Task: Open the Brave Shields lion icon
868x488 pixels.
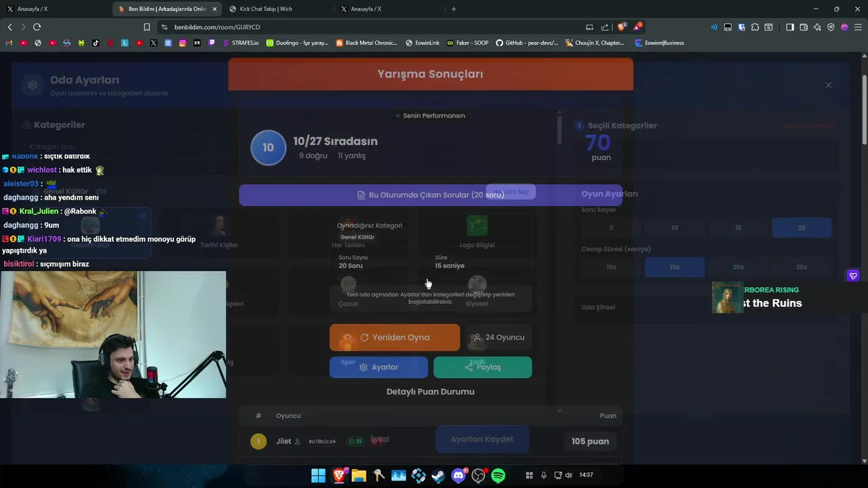Action: [x=622, y=27]
